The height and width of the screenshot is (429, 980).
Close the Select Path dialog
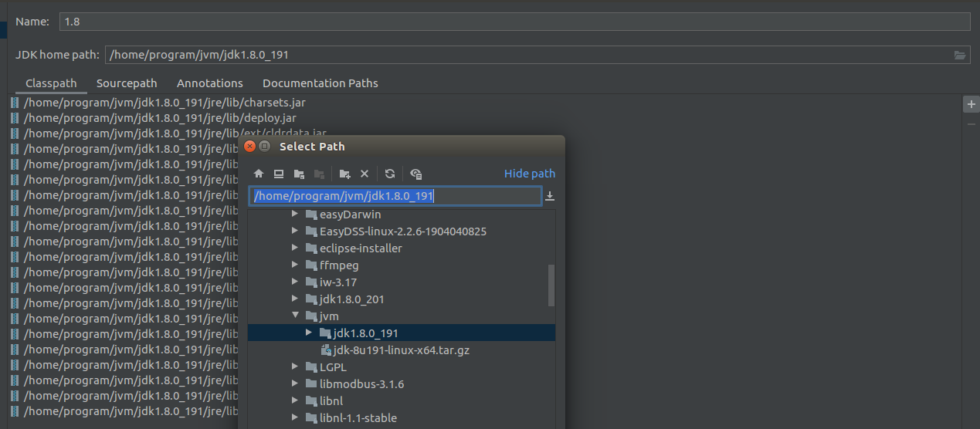249,146
